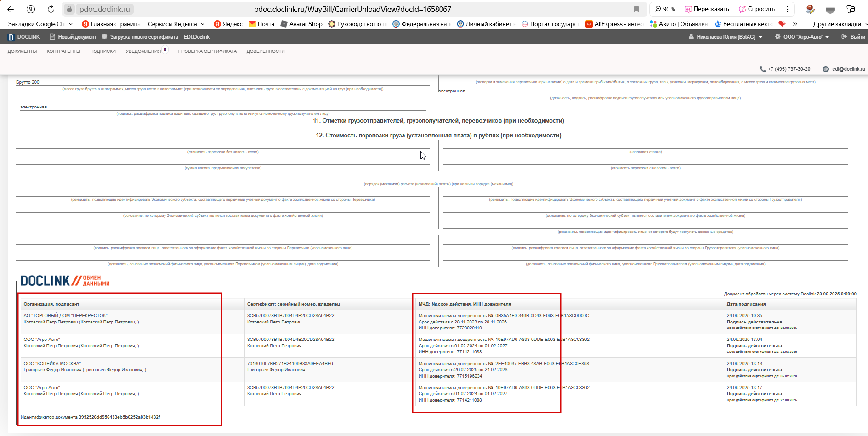Open the Авито | Объявлен bookmark

(678, 24)
